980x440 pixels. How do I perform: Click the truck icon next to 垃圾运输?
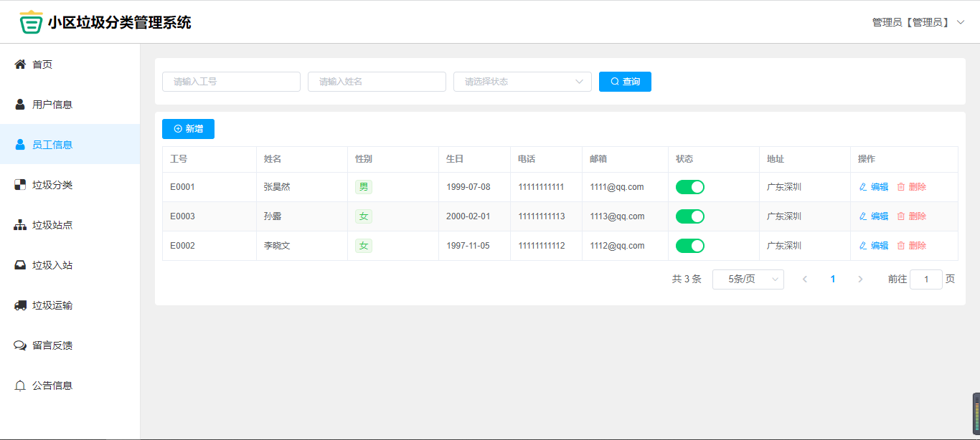click(20, 305)
